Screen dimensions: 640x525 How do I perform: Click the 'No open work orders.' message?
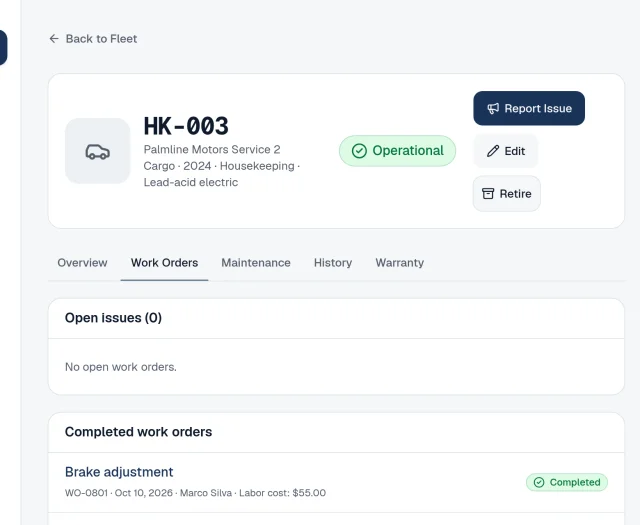pos(121,367)
